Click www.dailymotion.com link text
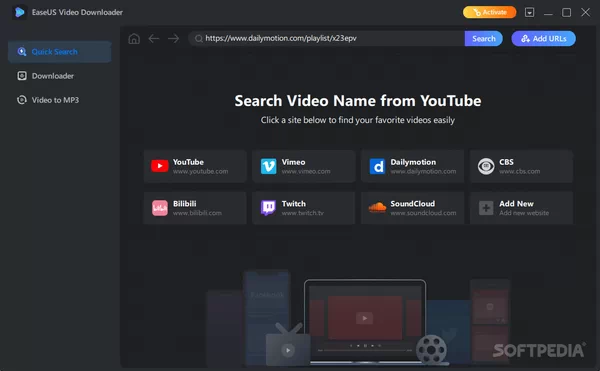 423,171
